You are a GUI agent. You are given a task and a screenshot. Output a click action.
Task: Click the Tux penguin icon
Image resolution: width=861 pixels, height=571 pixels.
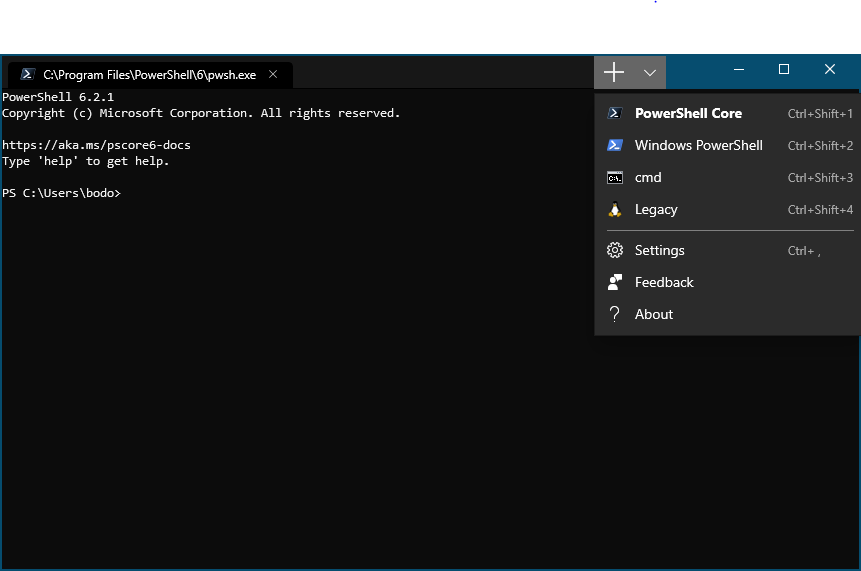pyautogui.click(x=614, y=209)
